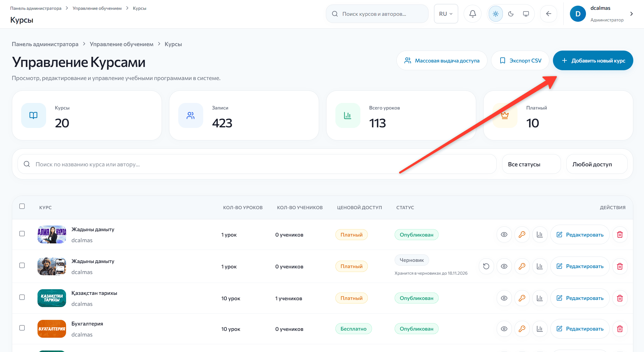644x352 pixels.
Task: Focus the header Поиск курсов и авторов field
Action: pos(377,14)
